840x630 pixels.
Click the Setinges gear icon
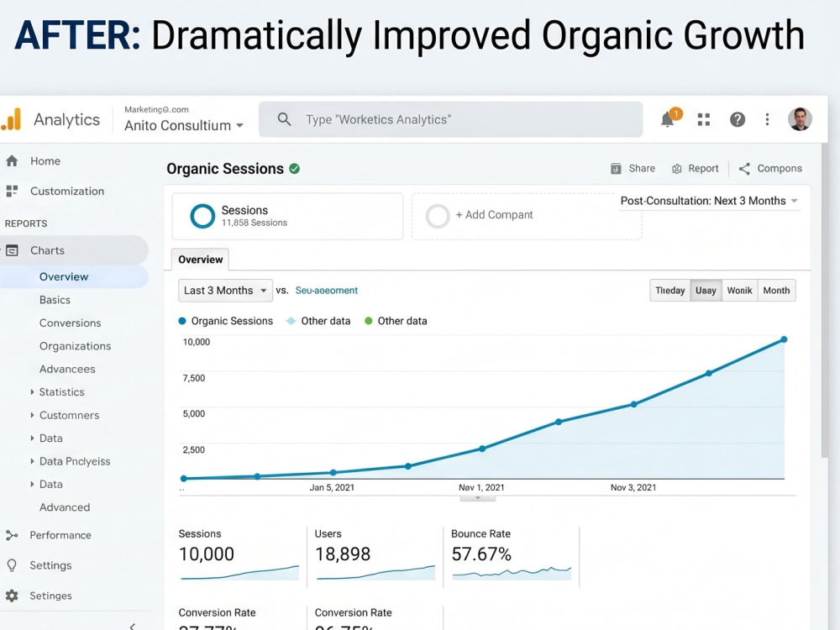12,596
